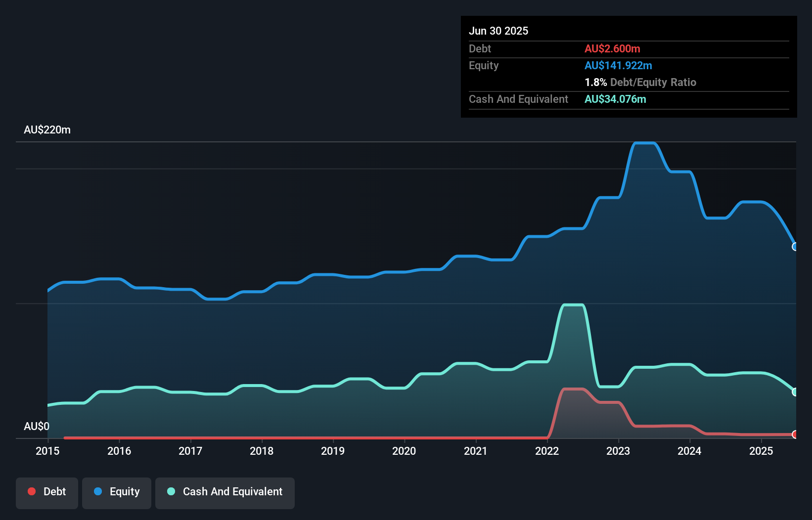Select the 2015 x-axis label
Viewport: 812px width, 520px height.
47,451
